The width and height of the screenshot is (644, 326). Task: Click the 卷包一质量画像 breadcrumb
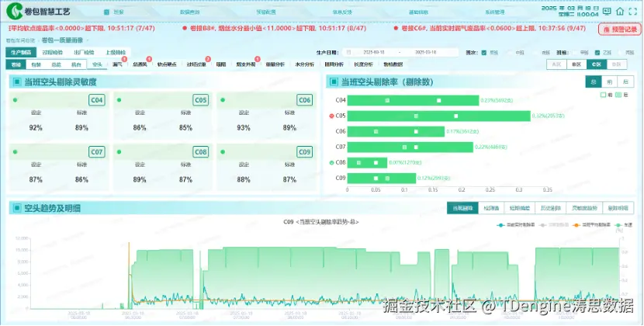tap(62, 40)
